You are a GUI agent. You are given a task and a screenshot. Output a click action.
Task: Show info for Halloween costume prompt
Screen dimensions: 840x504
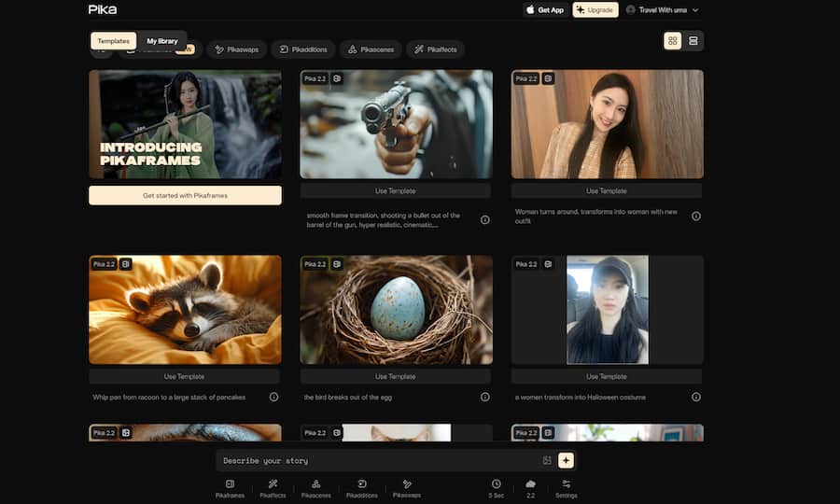click(696, 397)
